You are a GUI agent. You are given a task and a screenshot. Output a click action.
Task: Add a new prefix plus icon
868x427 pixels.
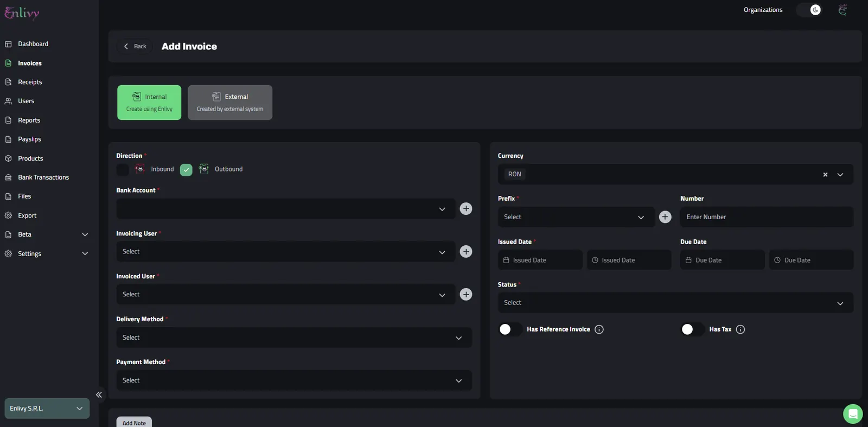point(665,217)
